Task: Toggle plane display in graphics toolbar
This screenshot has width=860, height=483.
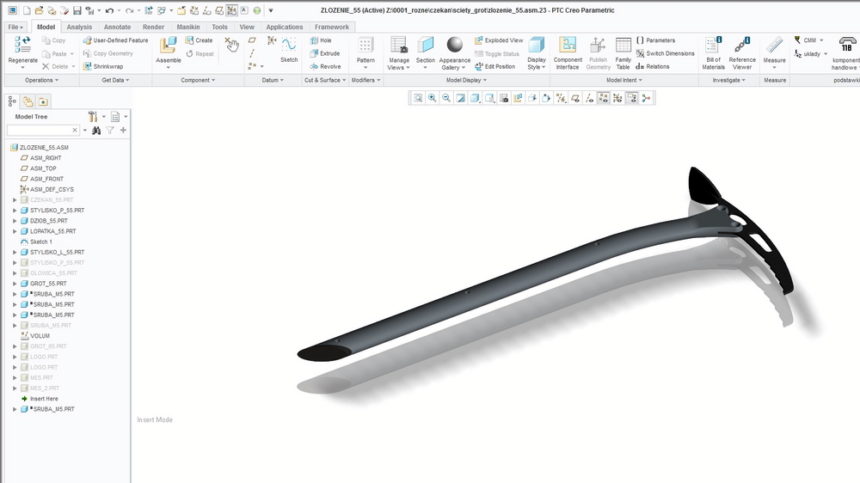Action: 575,98
